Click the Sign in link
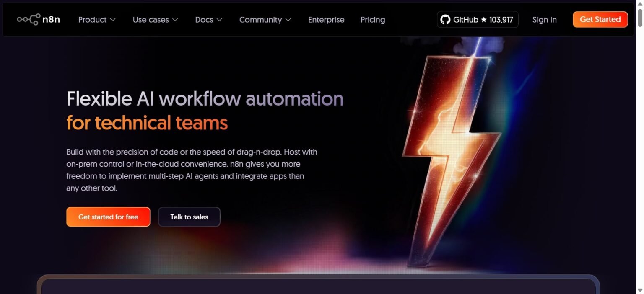The height and width of the screenshot is (294, 644). tap(545, 20)
